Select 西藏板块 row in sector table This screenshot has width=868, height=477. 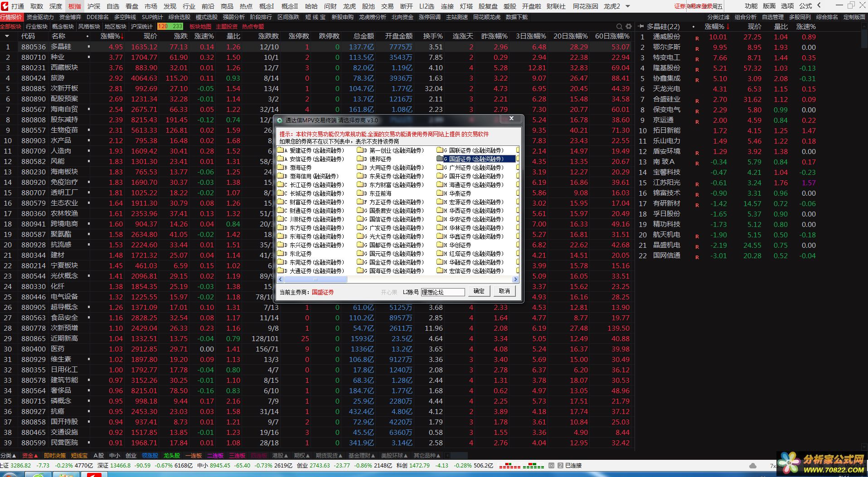click(317, 67)
